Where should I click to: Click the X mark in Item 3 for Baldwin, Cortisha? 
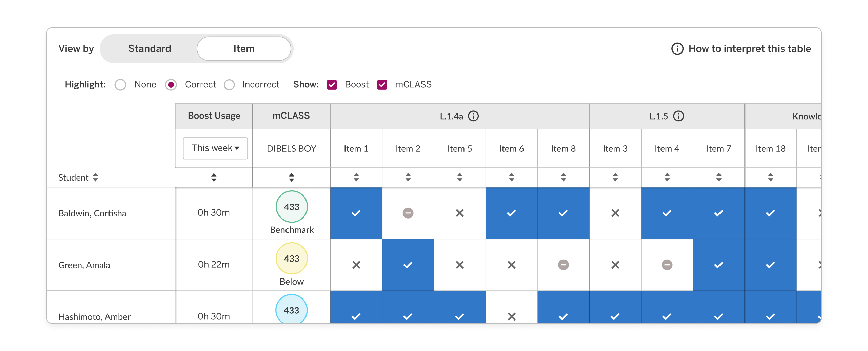615,213
